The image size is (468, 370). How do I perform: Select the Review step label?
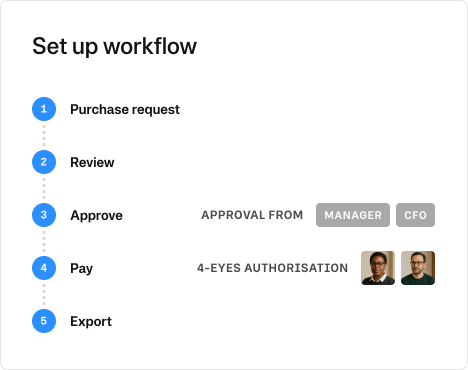click(92, 162)
